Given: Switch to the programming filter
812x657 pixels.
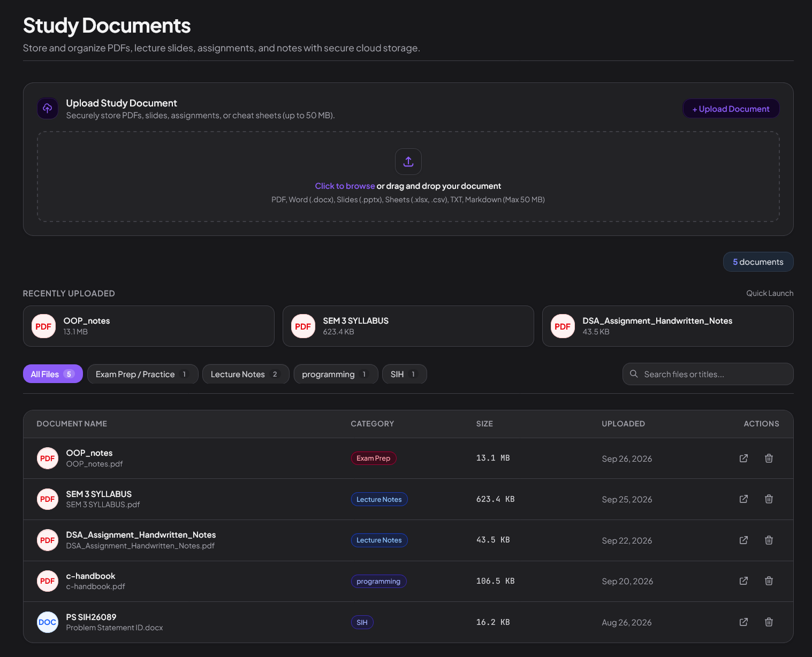Looking at the screenshot, I should pyautogui.click(x=336, y=374).
